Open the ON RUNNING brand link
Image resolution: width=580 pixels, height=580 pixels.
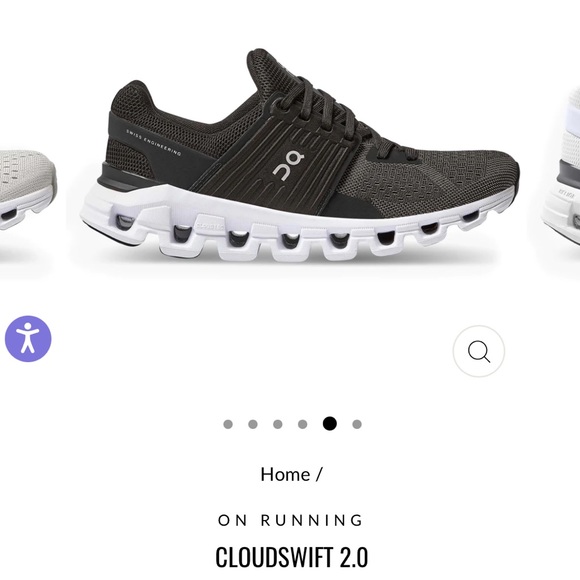coord(290,520)
